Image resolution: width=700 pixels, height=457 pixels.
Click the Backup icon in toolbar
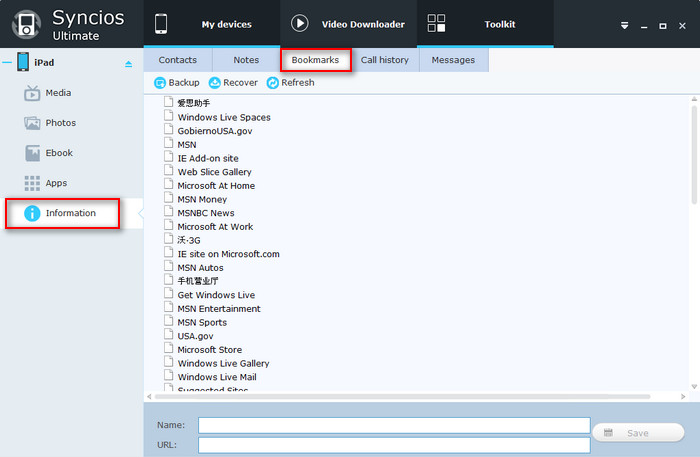tap(160, 83)
